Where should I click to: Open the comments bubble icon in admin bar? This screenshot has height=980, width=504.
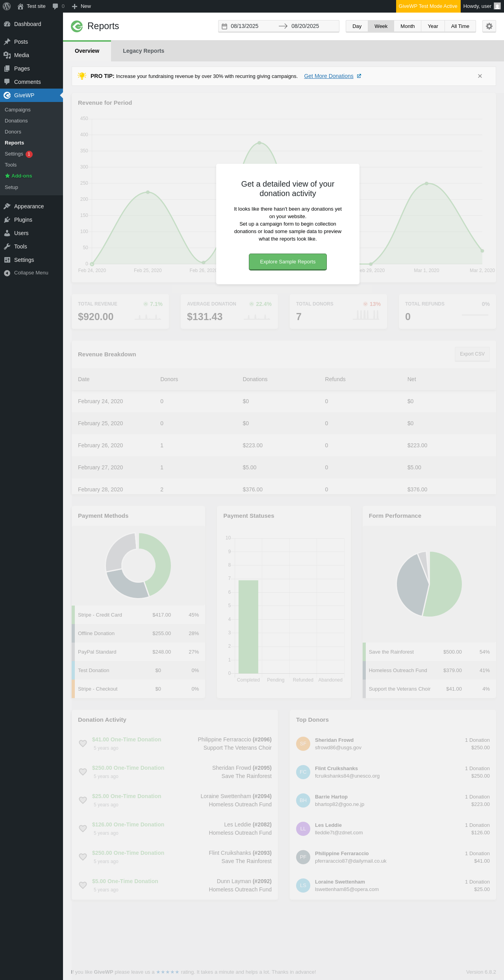tap(55, 6)
